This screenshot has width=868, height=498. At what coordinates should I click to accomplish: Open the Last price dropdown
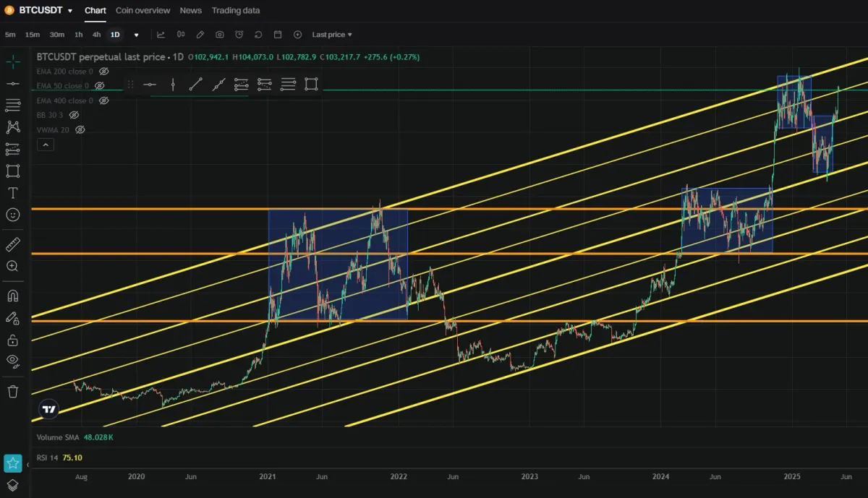332,35
